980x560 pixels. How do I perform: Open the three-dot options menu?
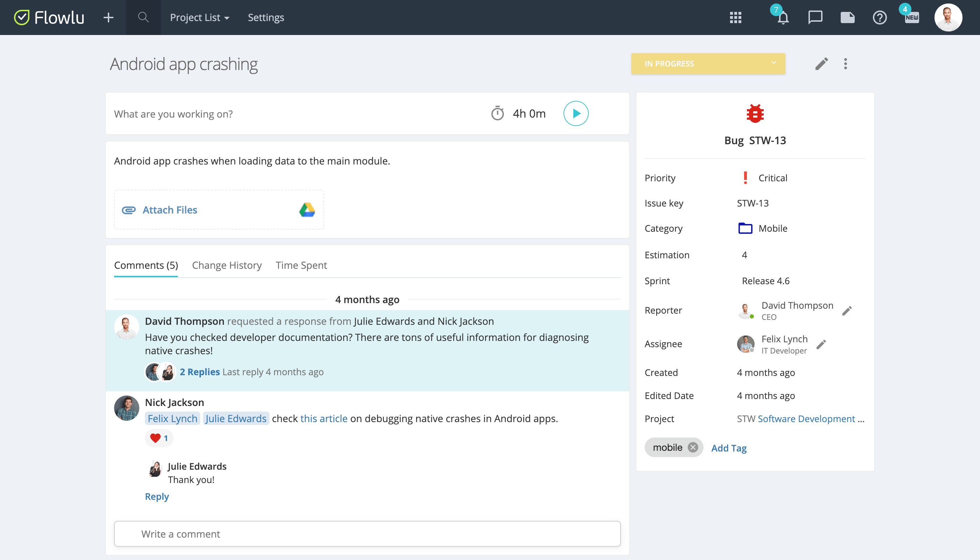[846, 63]
